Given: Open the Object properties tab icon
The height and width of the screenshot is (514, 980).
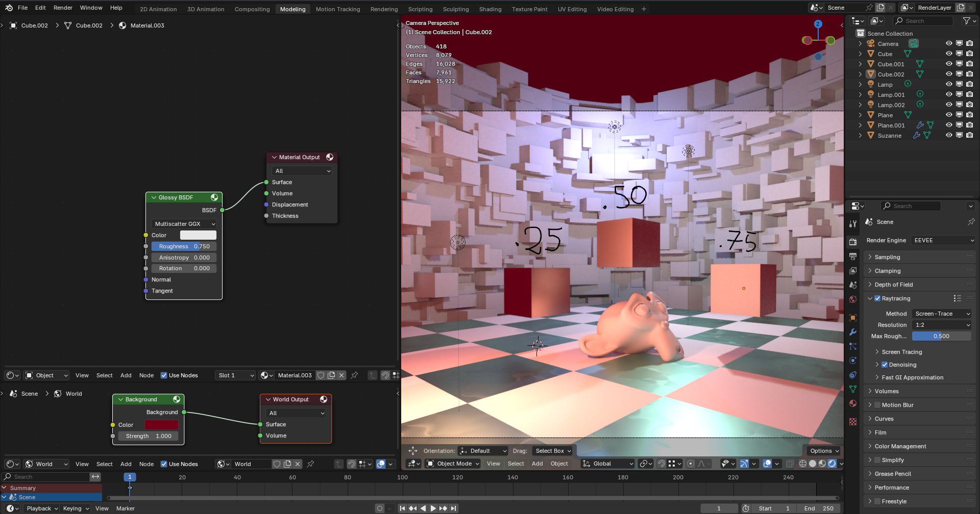Looking at the screenshot, I should click(853, 318).
